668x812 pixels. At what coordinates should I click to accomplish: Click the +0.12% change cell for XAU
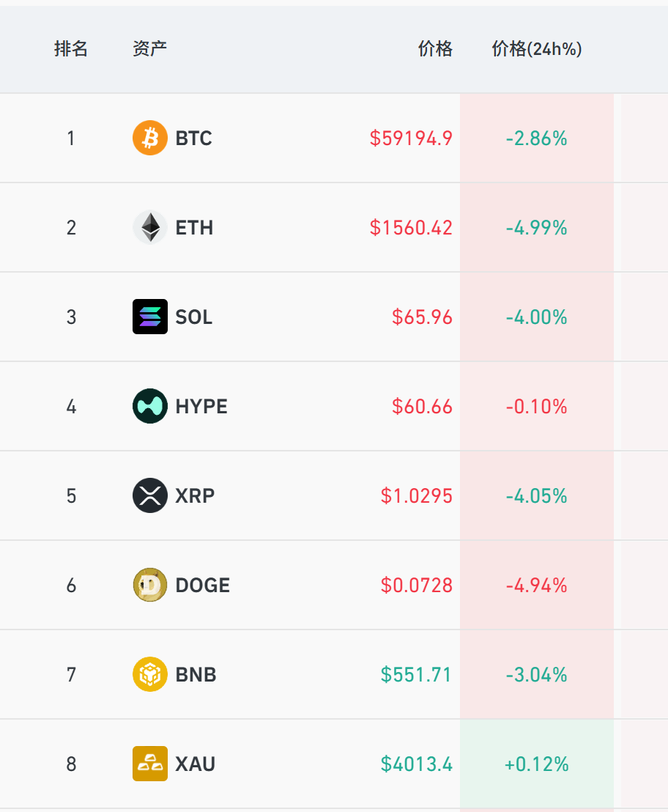537,764
